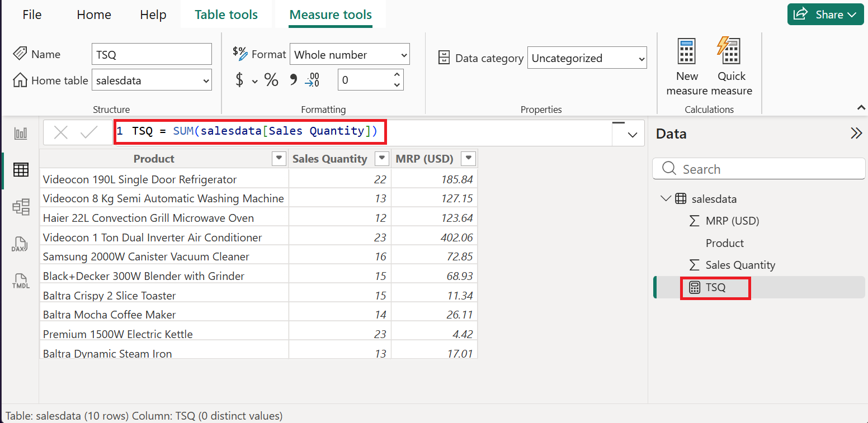Screen dimensions: 868x423
Task: Open the Format dropdown showing Whole number
Action: [x=350, y=55]
